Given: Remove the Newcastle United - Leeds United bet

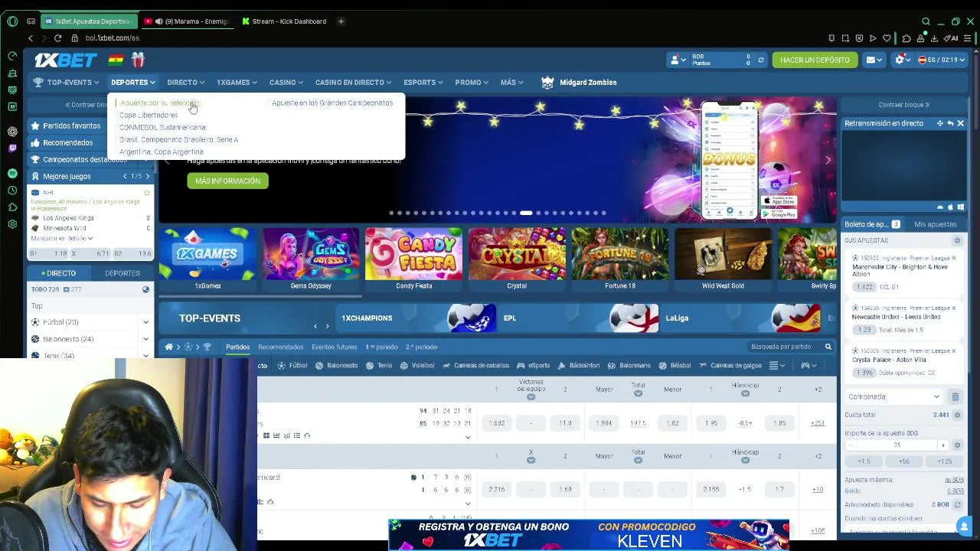Looking at the screenshot, I should tap(954, 308).
